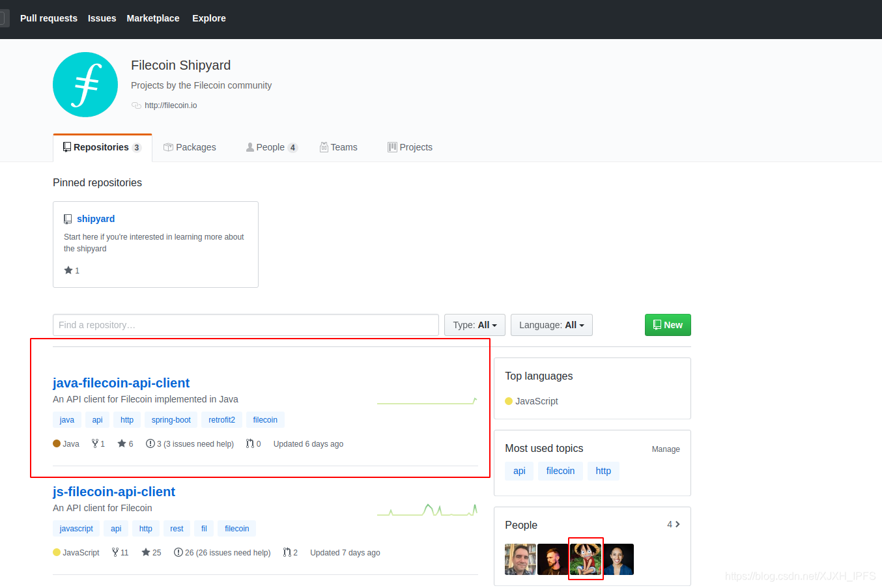Viewport: 882px width, 588px height.
Task: Click fork icon of js-filecoin-api-client
Action: point(115,552)
